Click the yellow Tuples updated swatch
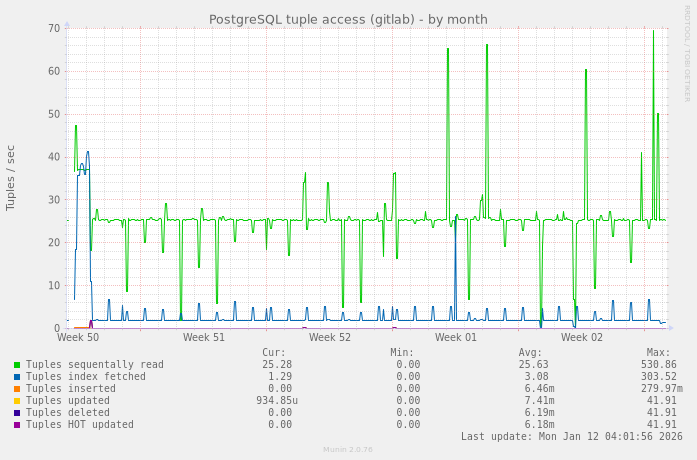 (17, 401)
